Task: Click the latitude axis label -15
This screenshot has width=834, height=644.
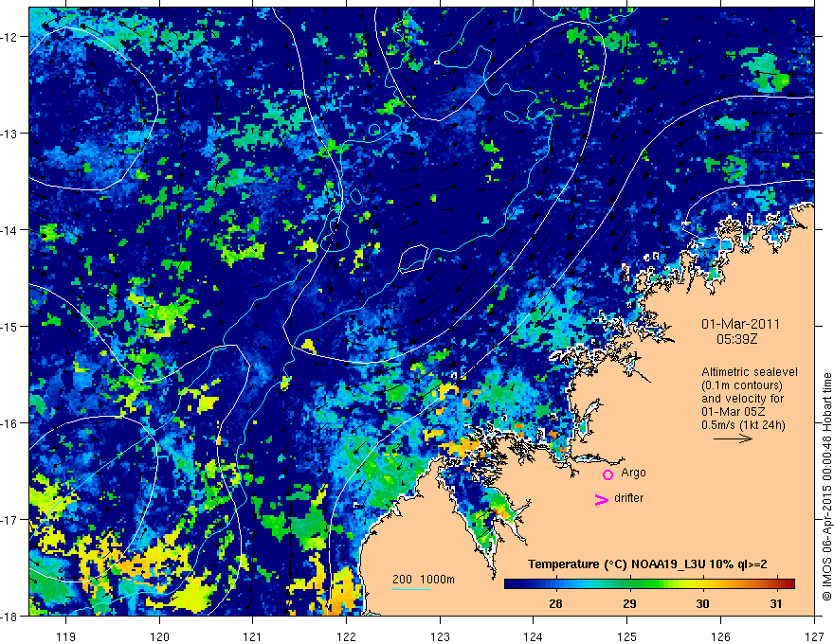Action: (9, 326)
